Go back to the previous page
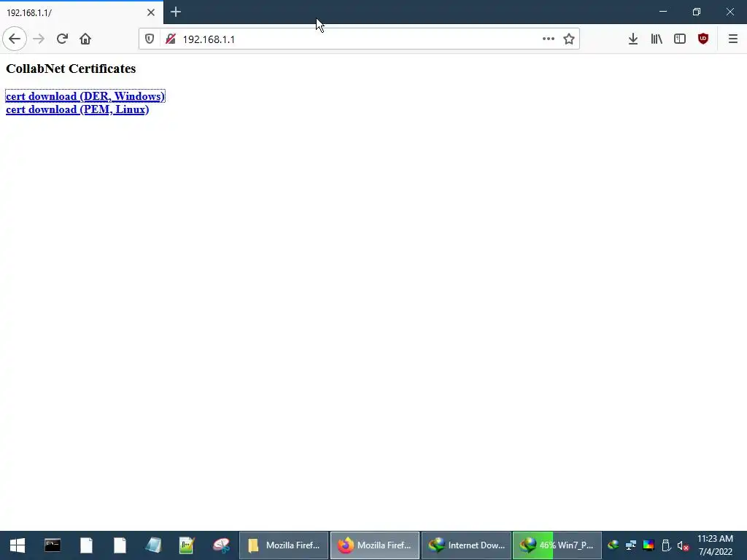The width and height of the screenshot is (747, 560). tap(15, 39)
